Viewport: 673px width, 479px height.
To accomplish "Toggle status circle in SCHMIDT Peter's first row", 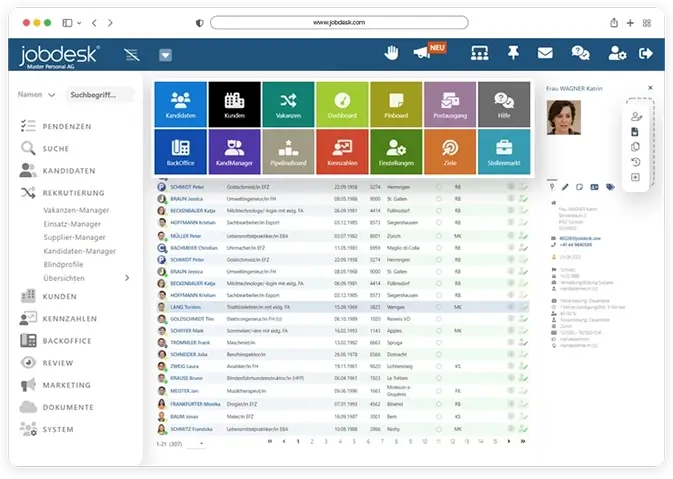I will click(438, 187).
